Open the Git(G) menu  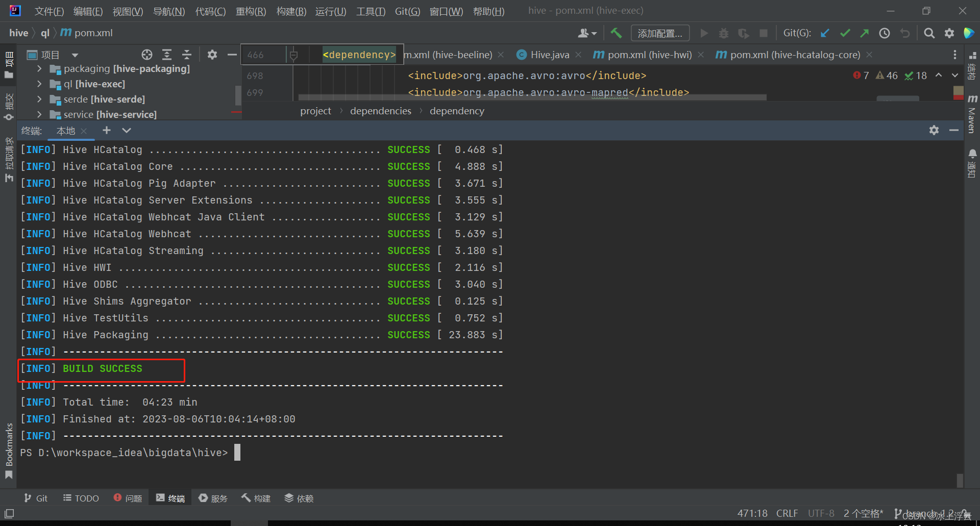click(407, 11)
